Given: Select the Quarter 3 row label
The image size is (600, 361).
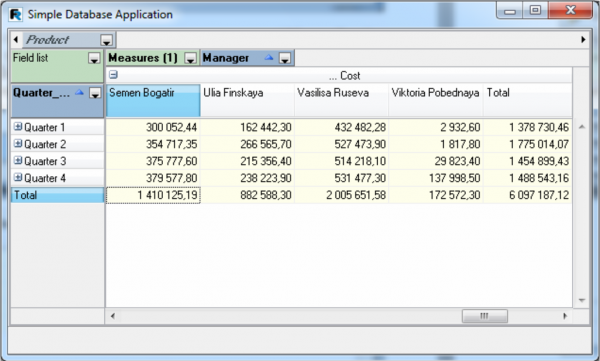Looking at the screenshot, I should click(x=57, y=161).
